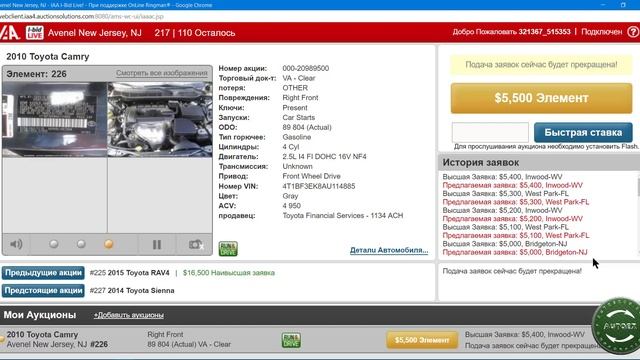Click the Мои Аукционы section heading
Viewport: 640px width, 360px height.
click(x=40, y=315)
